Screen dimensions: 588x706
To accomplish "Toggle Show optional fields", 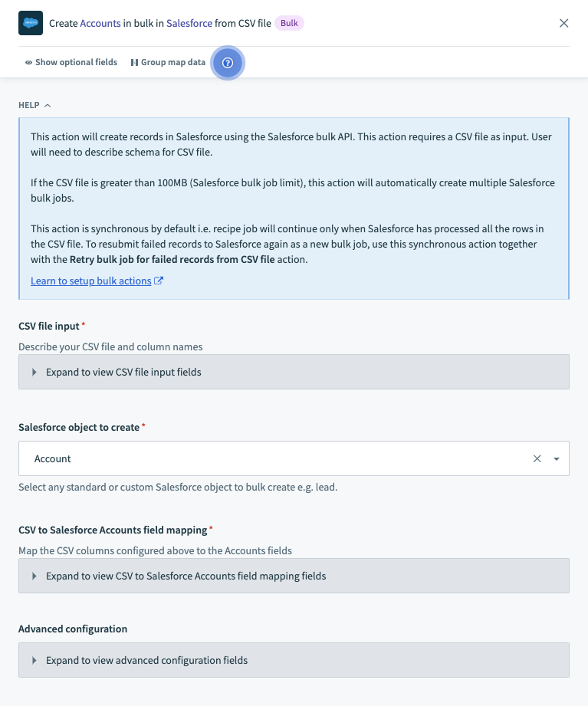I will click(71, 62).
